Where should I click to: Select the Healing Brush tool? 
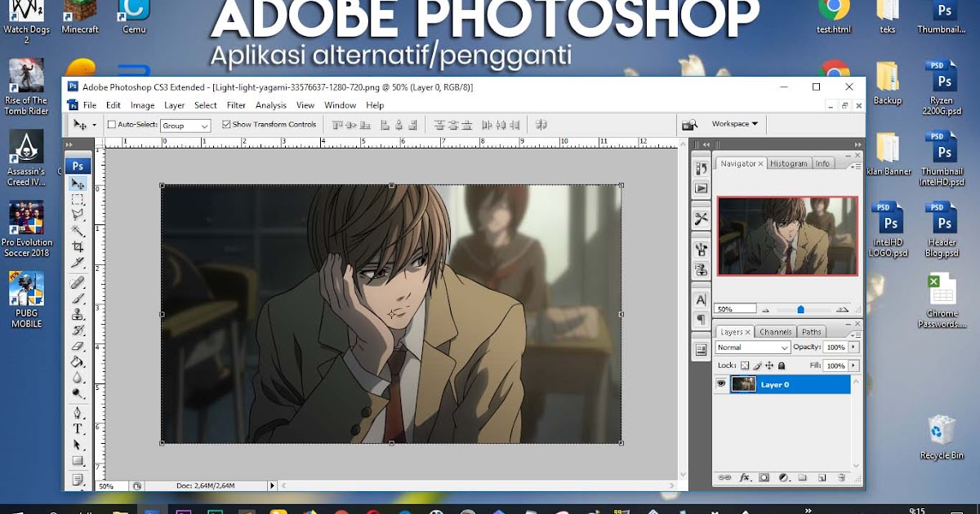[x=78, y=283]
